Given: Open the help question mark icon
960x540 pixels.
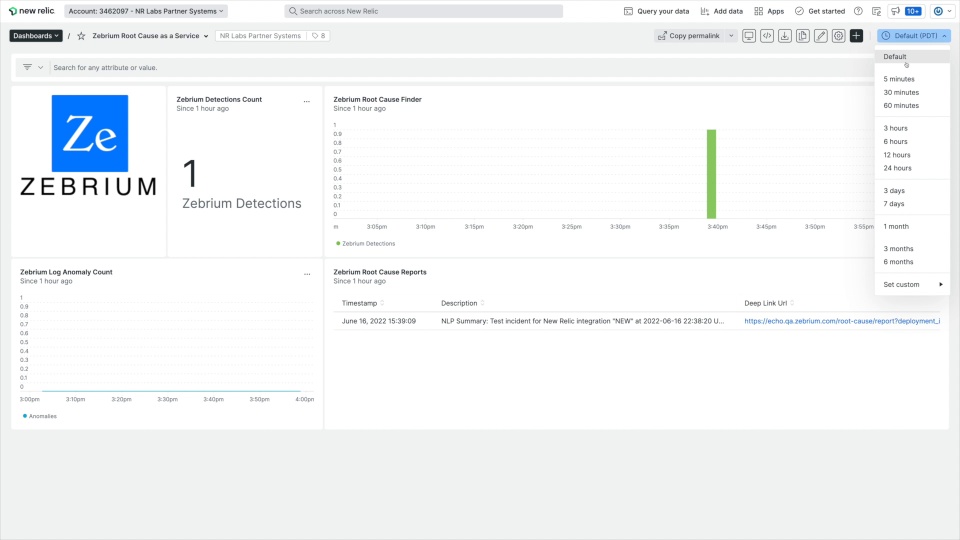Looking at the screenshot, I should pos(858,11).
